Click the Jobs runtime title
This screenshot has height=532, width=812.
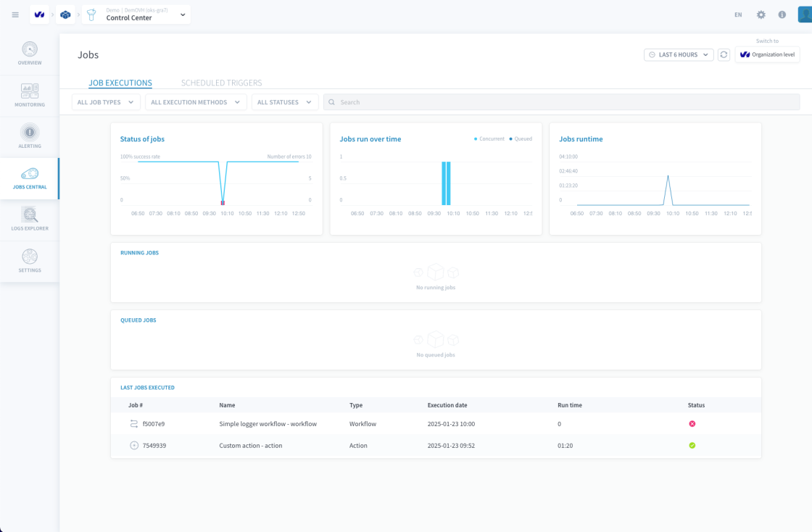581,138
